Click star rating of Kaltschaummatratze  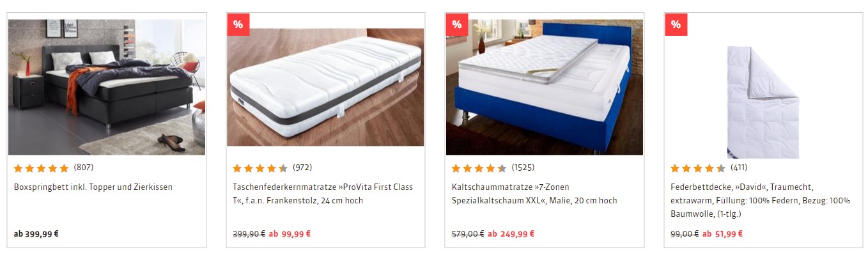point(479,168)
